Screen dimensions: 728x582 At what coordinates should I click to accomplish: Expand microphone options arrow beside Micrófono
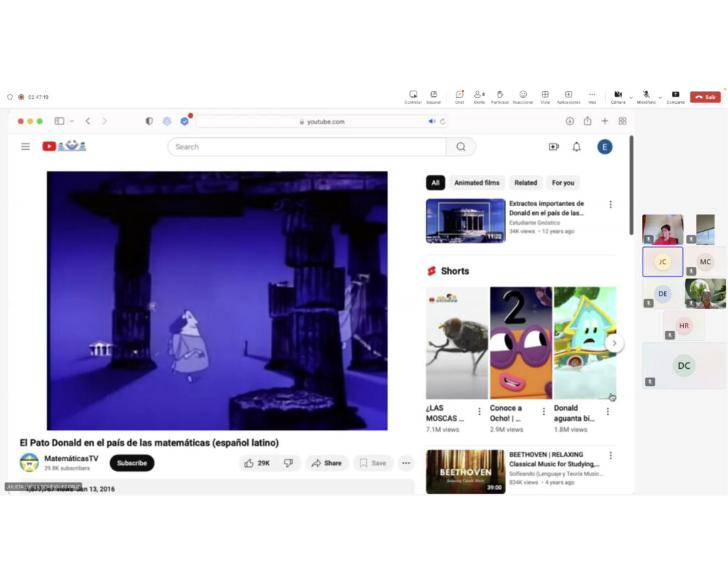pyautogui.click(x=660, y=97)
